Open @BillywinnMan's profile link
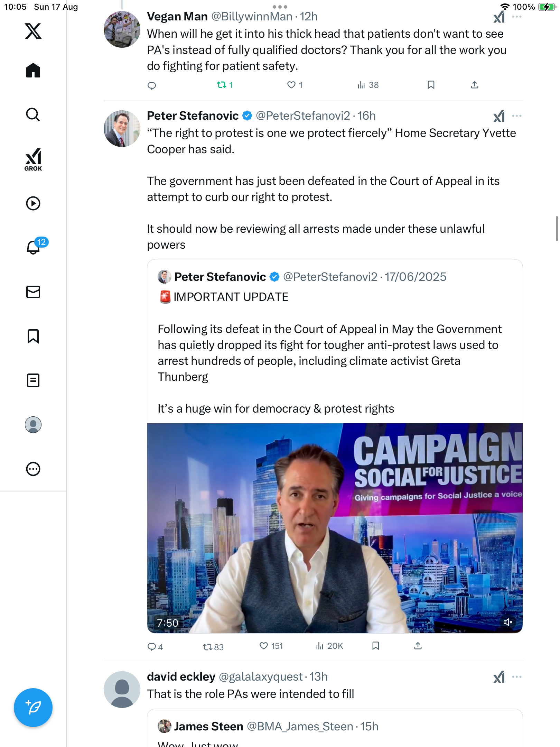This screenshot has height=747, width=560. click(x=252, y=17)
